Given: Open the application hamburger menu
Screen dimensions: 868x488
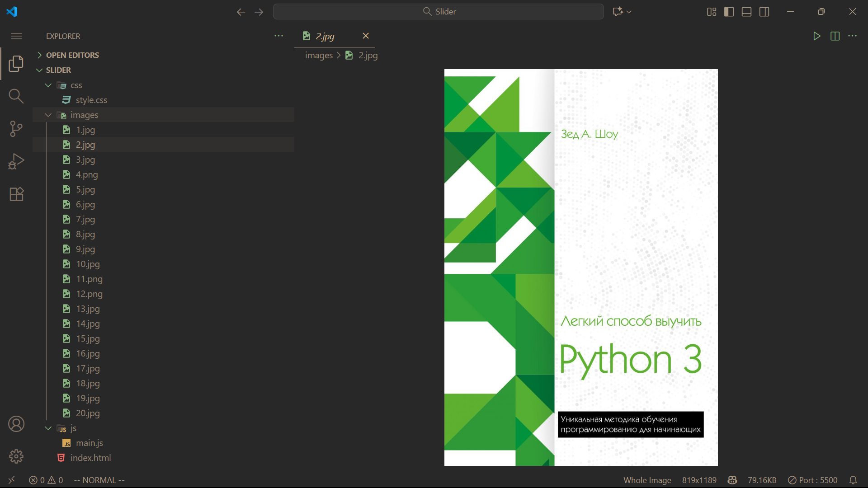Looking at the screenshot, I should tap(16, 36).
